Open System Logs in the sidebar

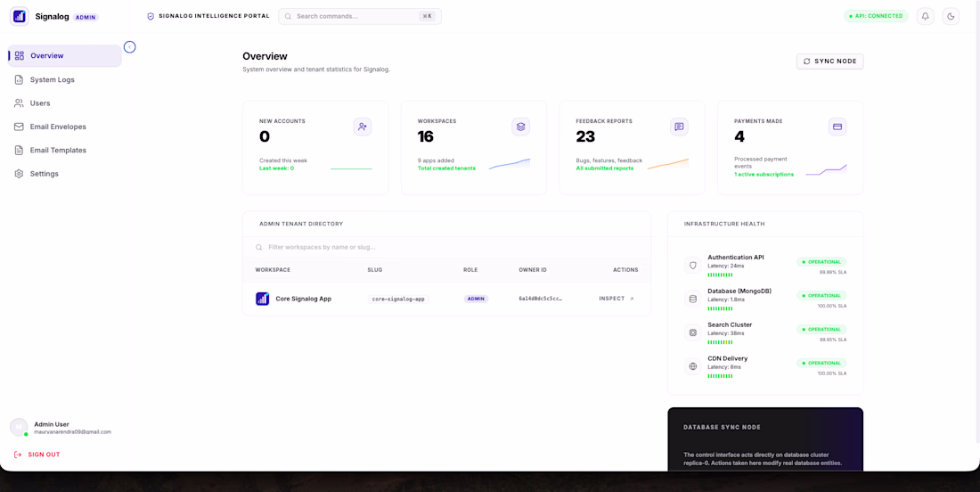point(64,79)
